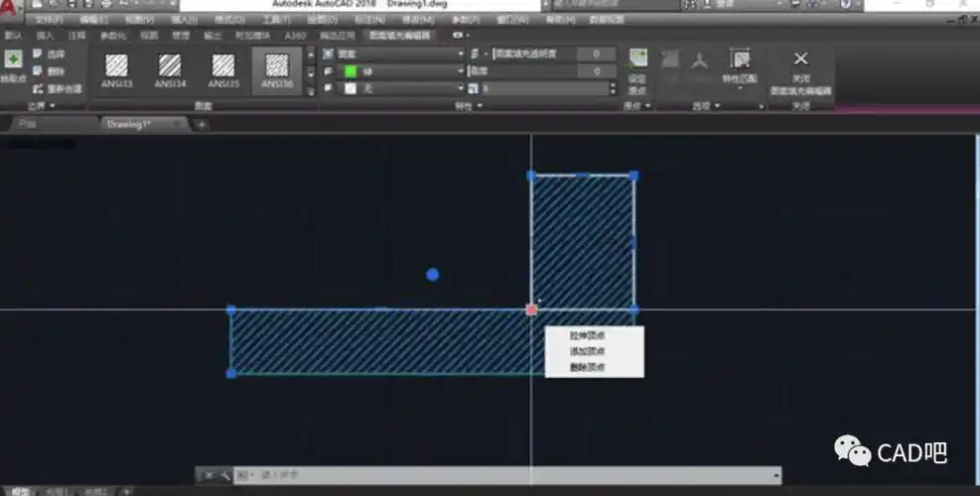Click the new drawing tab plus button
Image resolution: width=980 pixels, height=496 pixels.
coord(202,124)
